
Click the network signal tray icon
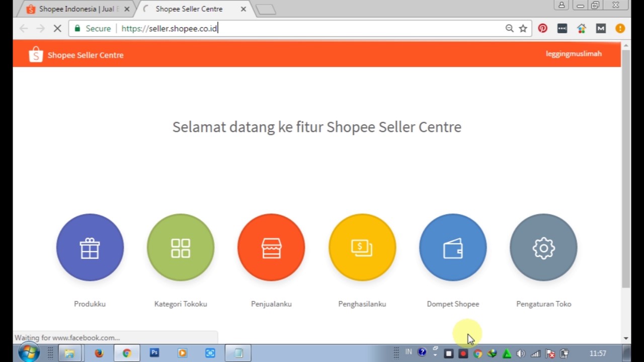pyautogui.click(x=535, y=353)
